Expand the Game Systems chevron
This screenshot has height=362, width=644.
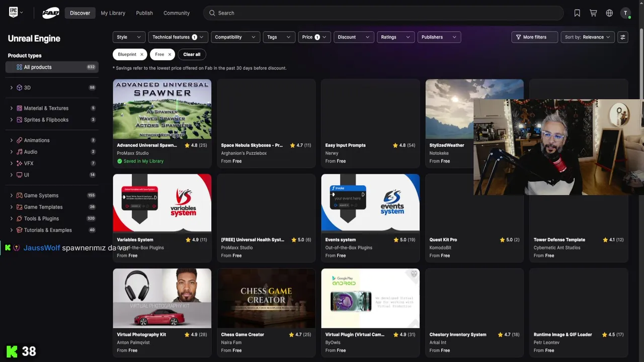(x=12, y=196)
